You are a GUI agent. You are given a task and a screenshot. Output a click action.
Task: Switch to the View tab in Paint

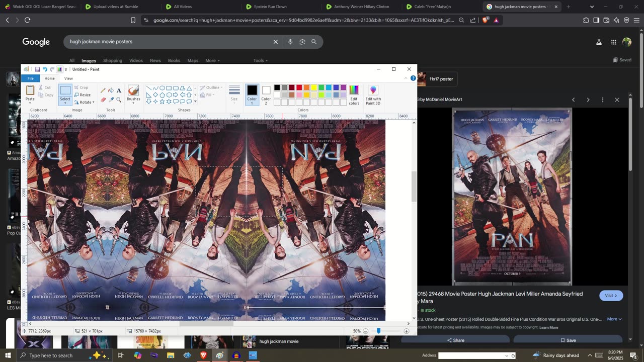point(68,78)
